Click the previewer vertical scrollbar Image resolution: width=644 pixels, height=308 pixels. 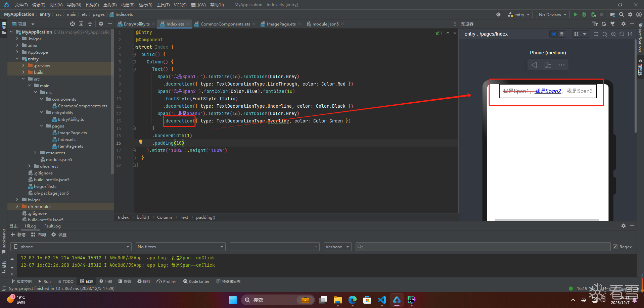pos(635,86)
